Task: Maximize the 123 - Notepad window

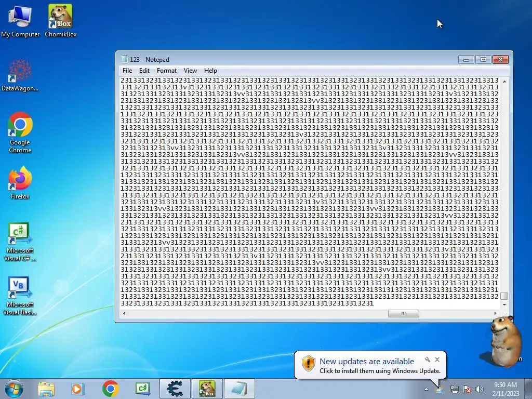Action: coord(484,60)
